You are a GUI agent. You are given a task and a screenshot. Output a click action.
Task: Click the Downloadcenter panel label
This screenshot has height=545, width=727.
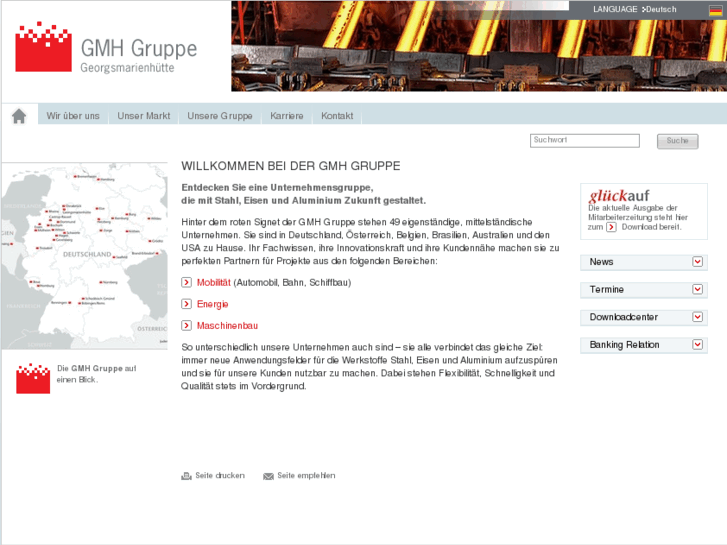click(624, 317)
